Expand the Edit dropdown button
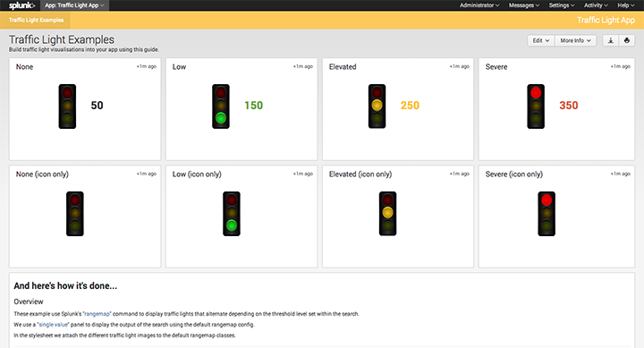 pyautogui.click(x=541, y=40)
